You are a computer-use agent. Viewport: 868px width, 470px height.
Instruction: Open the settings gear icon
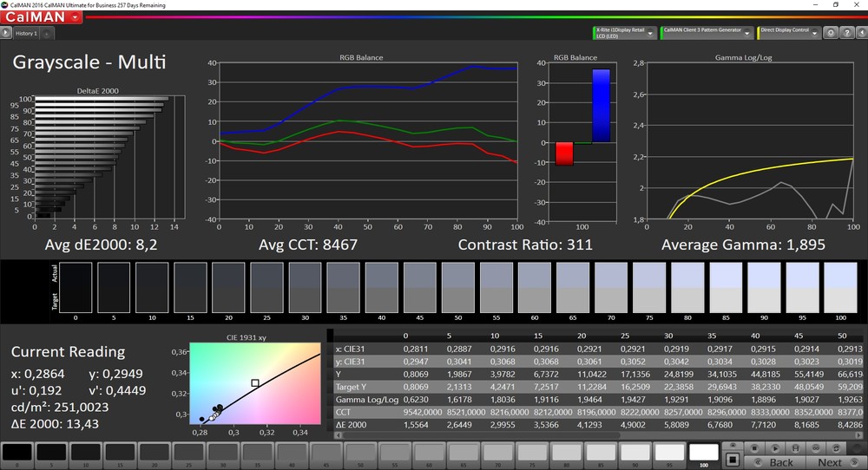click(831, 33)
